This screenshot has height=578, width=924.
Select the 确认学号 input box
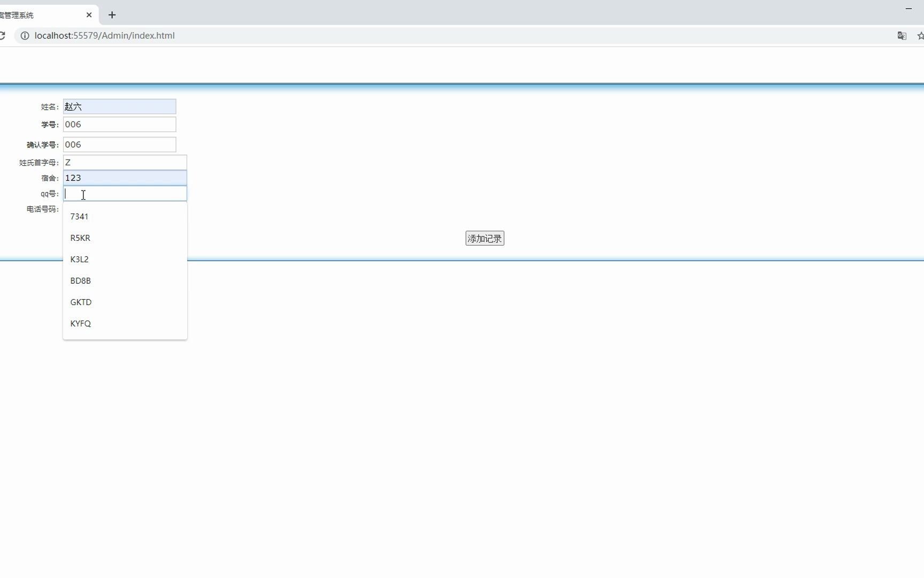tap(119, 144)
